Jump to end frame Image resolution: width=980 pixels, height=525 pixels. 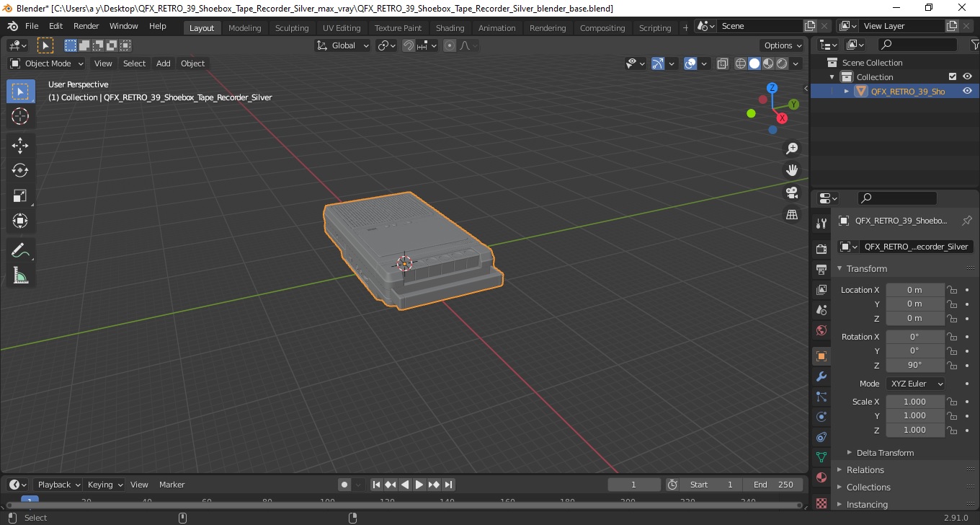(x=448, y=485)
